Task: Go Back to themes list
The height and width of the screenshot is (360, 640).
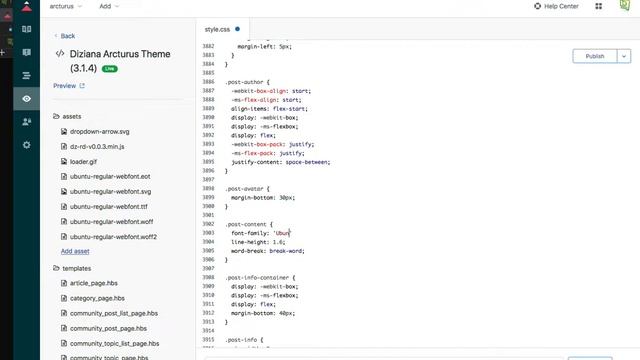Action: (x=64, y=36)
